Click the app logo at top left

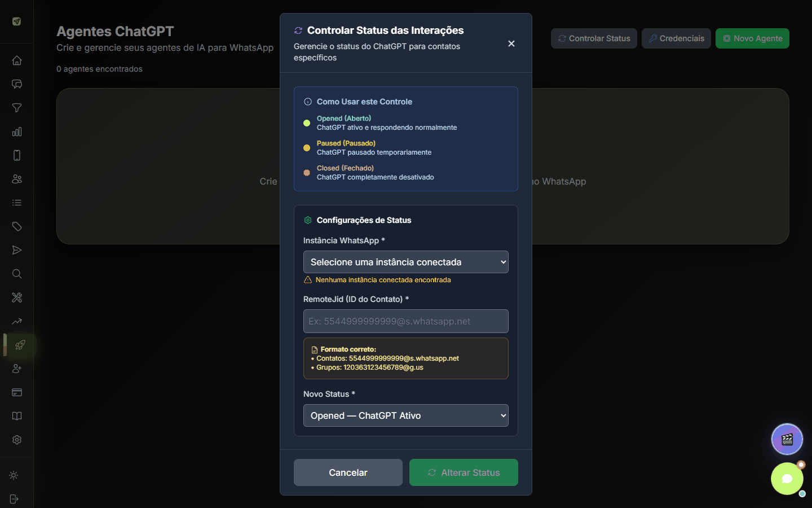pyautogui.click(x=17, y=21)
